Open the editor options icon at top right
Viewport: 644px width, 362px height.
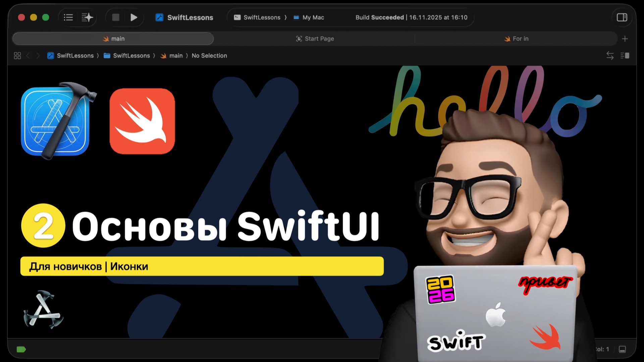point(625,55)
